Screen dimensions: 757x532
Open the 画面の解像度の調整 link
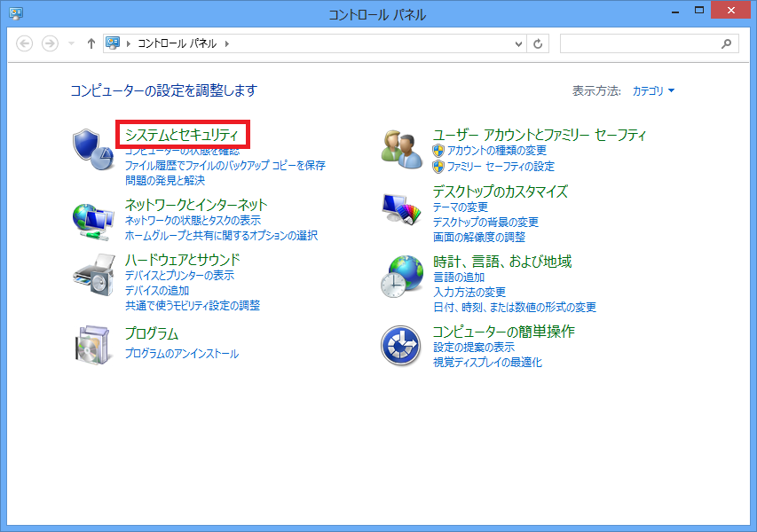click(478, 237)
